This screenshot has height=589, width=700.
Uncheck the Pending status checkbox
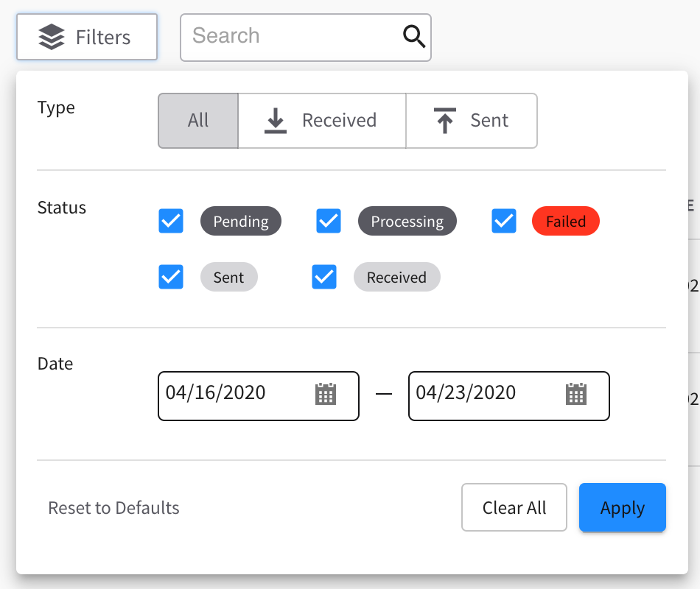pyautogui.click(x=171, y=221)
